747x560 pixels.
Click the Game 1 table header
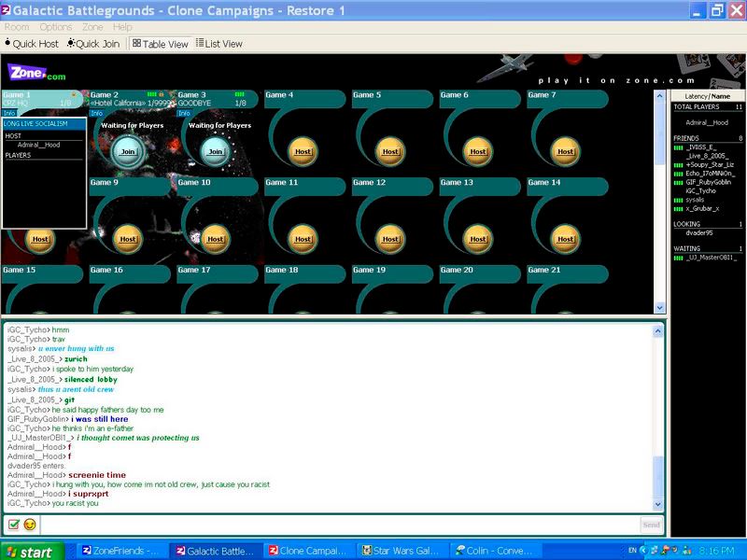[x=42, y=99]
